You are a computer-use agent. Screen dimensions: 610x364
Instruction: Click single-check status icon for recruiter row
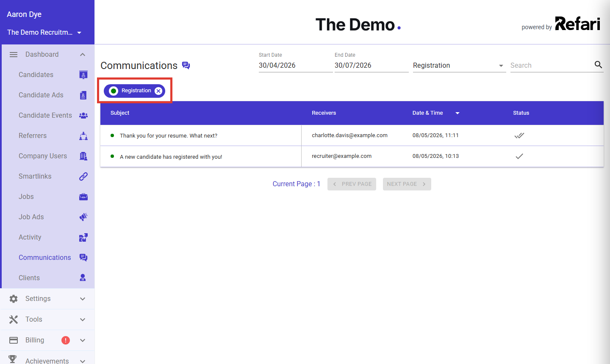519,156
